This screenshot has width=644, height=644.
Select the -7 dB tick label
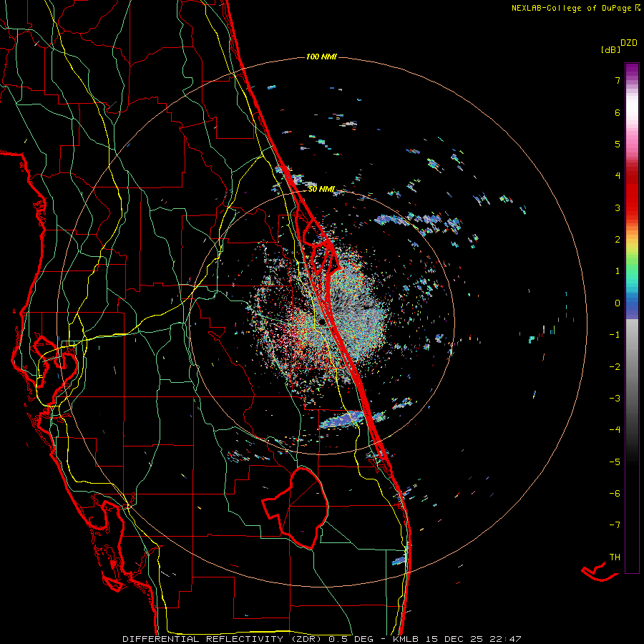(615, 525)
